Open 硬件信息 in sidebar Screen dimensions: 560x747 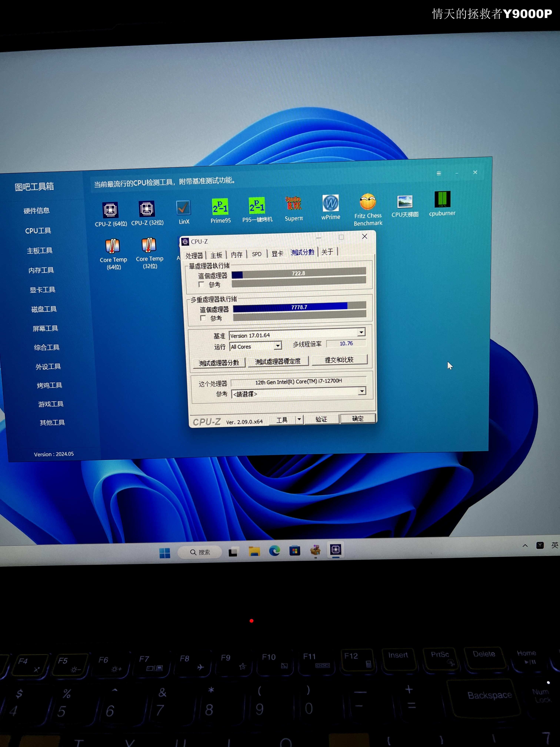[36, 211]
